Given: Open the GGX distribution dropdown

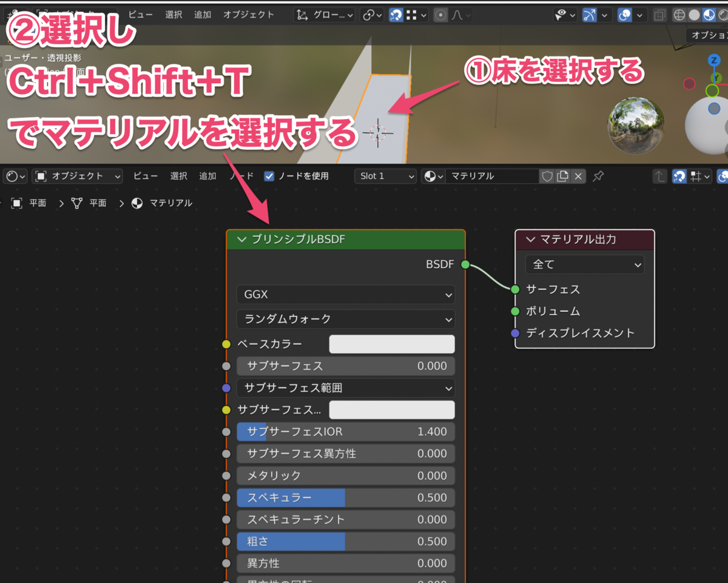Looking at the screenshot, I should [x=345, y=295].
